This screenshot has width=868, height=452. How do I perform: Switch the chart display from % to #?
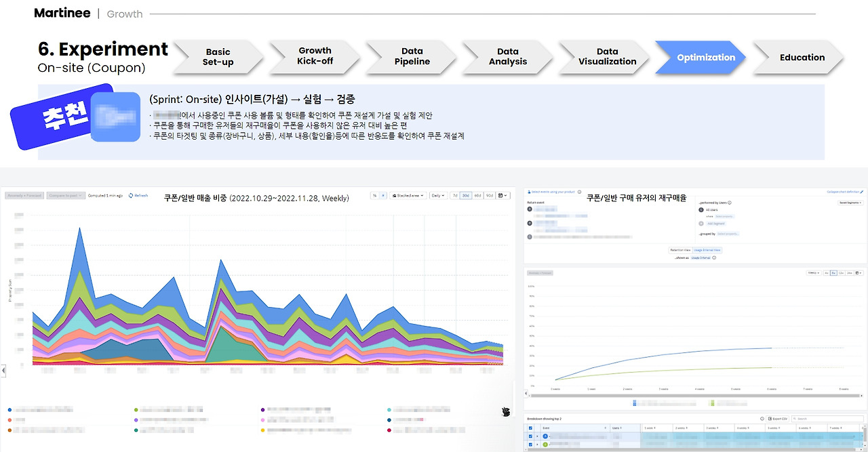point(383,195)
